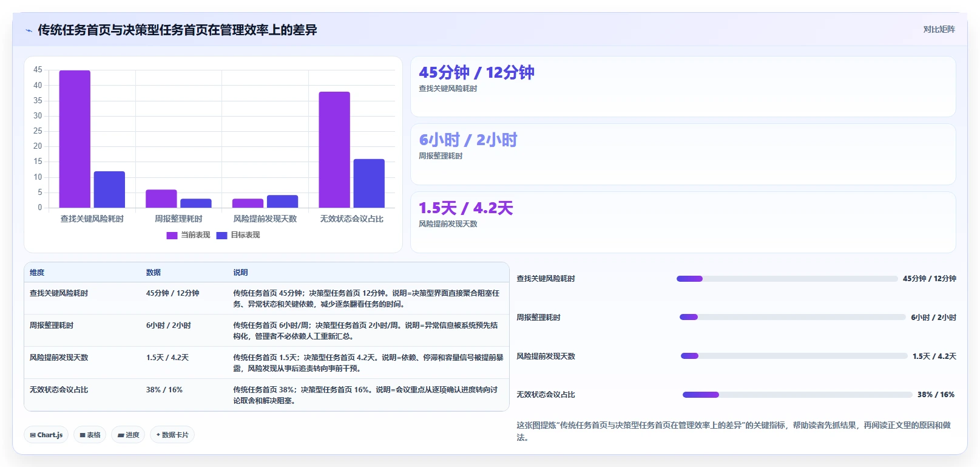Click explanation text for 无效状态会议占比 row

(x=366, y=395)
